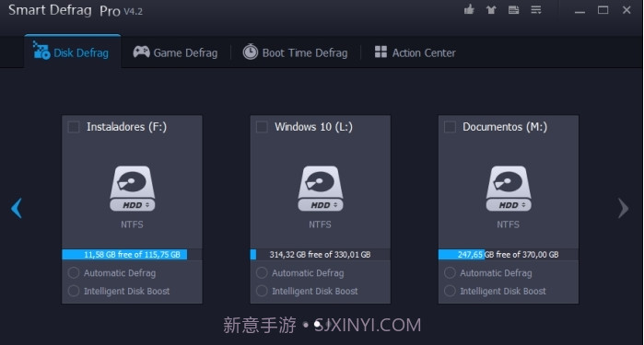The height and width of the screenshot is (345, 644).
Task: Show previous drives with left arrow
Action: tap(17, 208)
